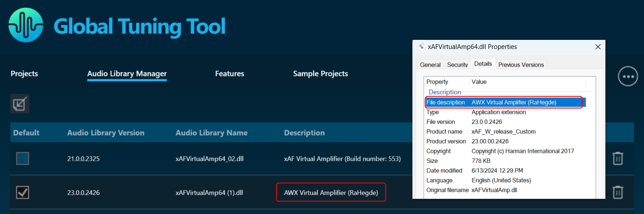This screenshot has width=644, height=214.
Task: Open the three-dots more options menu
Action: tap(628, 77)
